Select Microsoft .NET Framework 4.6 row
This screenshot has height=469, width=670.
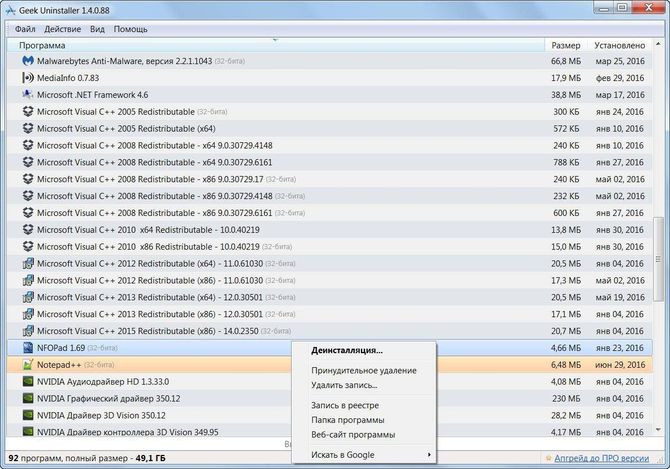click(x=330, y=94)
